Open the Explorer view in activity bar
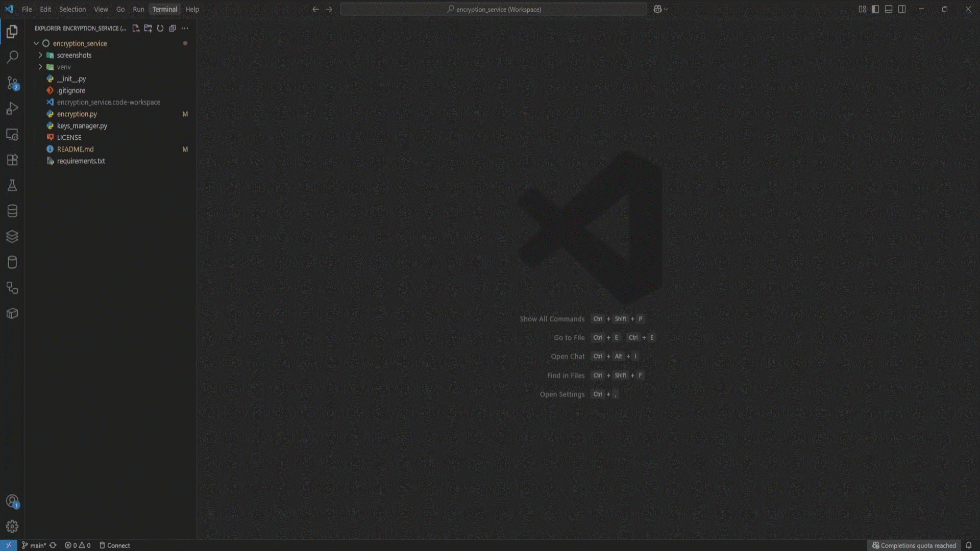The image size is (980, 551). [12, 32]
